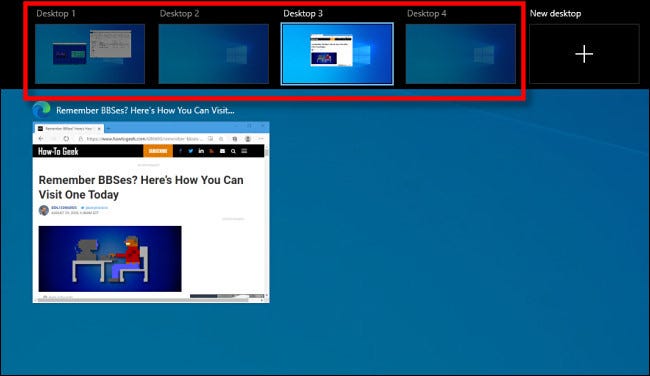Screen dimensions: 650x376
Task: Click the LinkedIn icon in How-To Geek header
Action: 201,151
